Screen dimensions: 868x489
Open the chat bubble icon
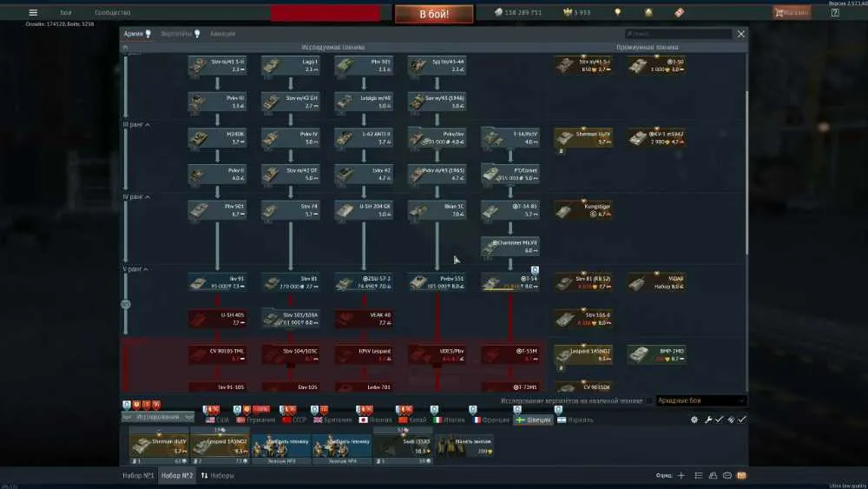(727, 476)
